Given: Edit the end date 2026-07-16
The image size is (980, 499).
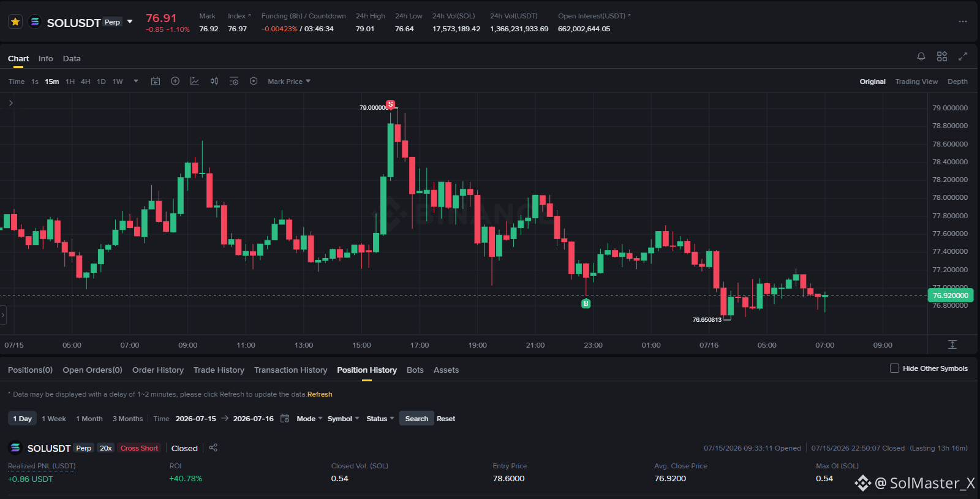Looking at the screenshot, I should [x=254, y=419].
